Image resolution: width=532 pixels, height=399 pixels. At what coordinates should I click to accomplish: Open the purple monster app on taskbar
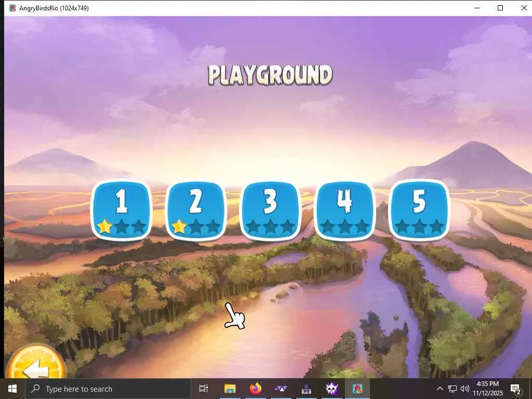tap(332, 389)
